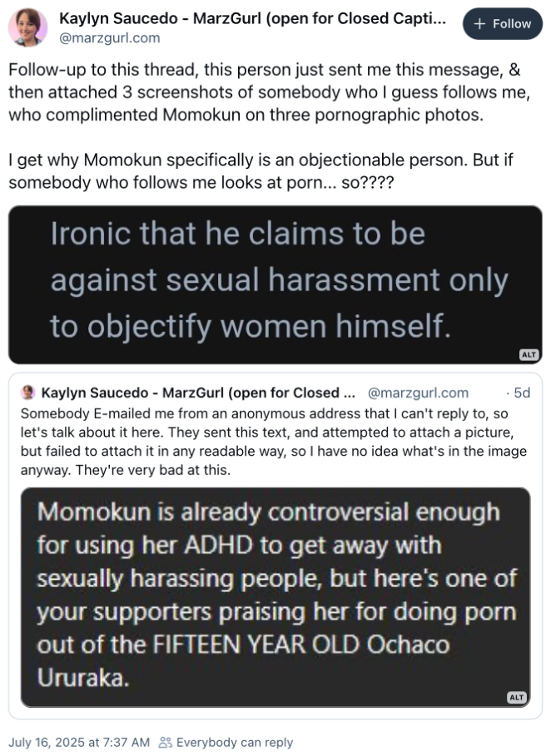Open the quoted Momokun message image
The height and width of the screenshot is (756, 556).
tap(276, 597)
